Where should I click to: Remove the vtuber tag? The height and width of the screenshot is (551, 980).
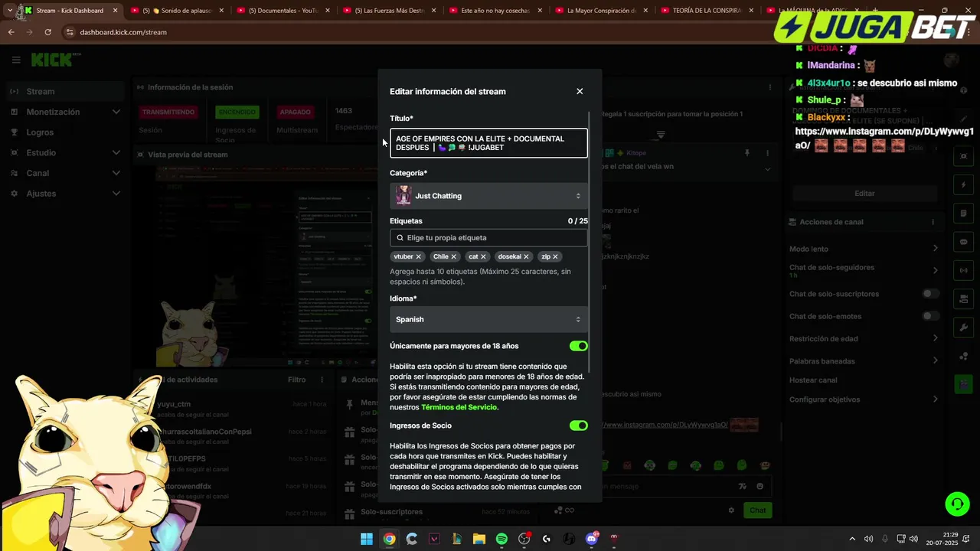click(419, 257)
